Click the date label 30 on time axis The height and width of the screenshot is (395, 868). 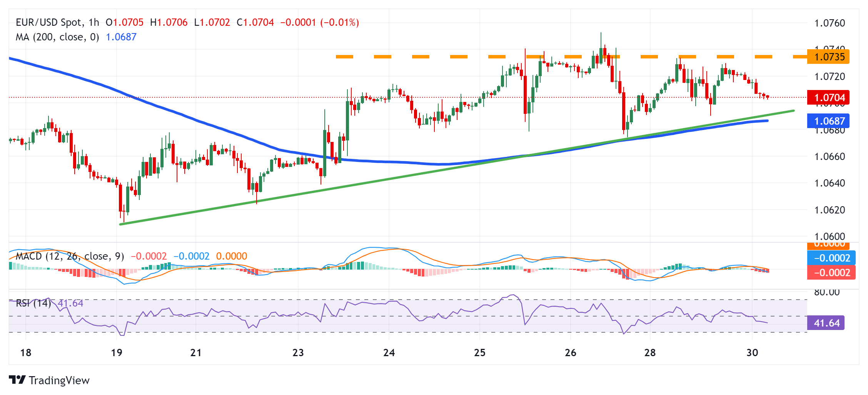click(752, 353)
